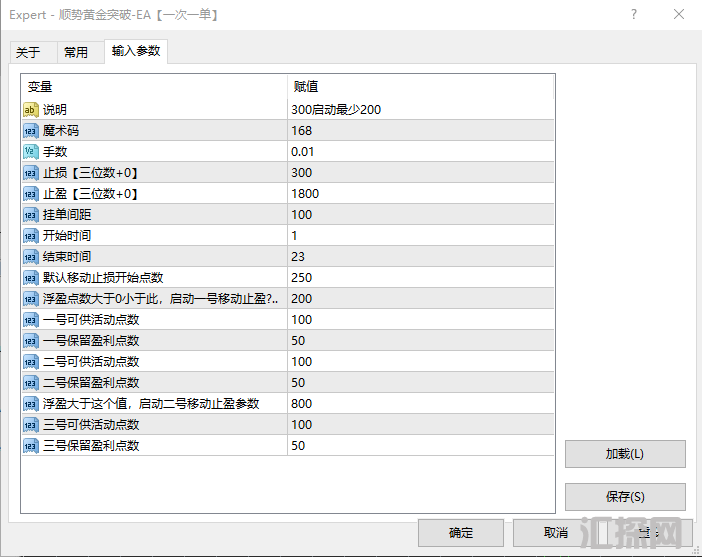This screenshot has width=702, height=557.
Task: Switch to the 常用 tab
Action: (x=80, y=52)
